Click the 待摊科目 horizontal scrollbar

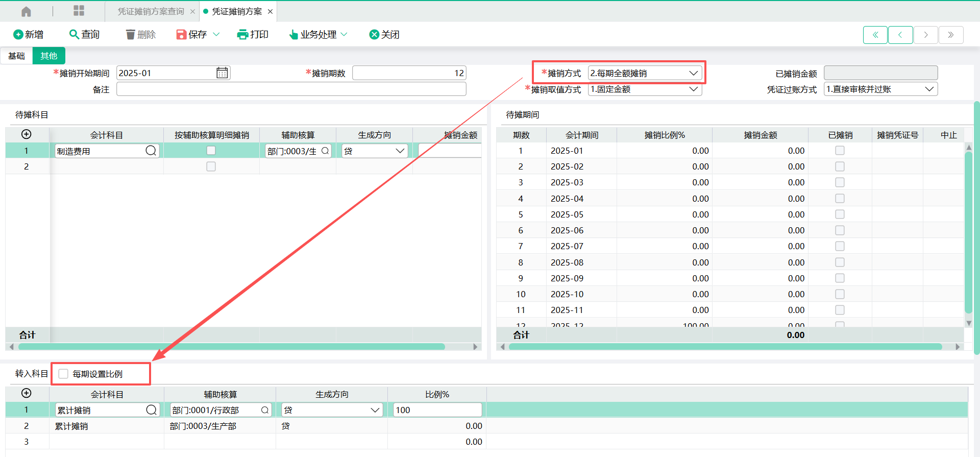(x=231, y=347)
